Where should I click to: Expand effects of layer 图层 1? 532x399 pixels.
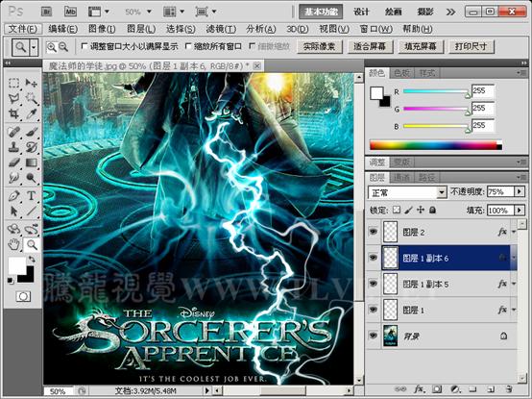click(514, 310)
